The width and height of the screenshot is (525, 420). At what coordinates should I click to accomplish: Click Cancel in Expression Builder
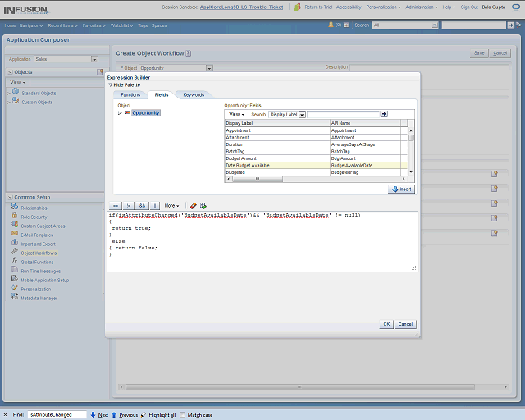405,324
